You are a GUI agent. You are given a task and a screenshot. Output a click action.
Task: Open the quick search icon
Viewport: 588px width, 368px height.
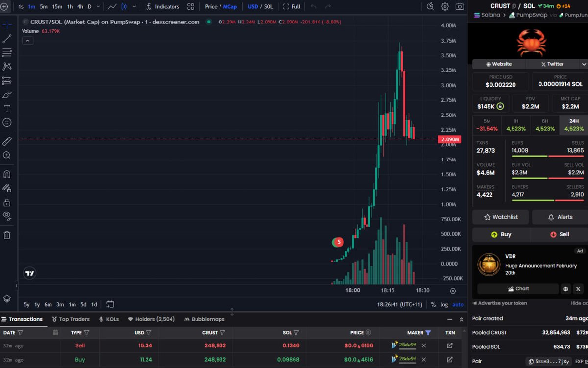click(430, 7)
